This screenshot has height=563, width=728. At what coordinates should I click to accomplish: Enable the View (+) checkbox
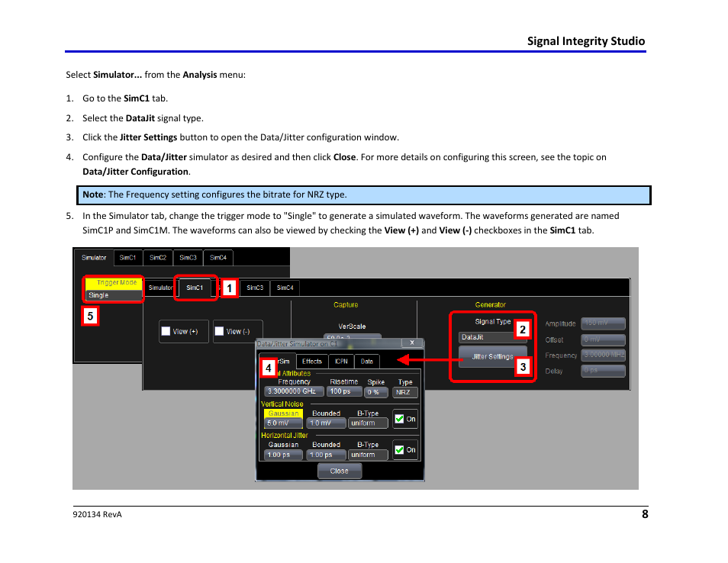click(x=166, y=331)
